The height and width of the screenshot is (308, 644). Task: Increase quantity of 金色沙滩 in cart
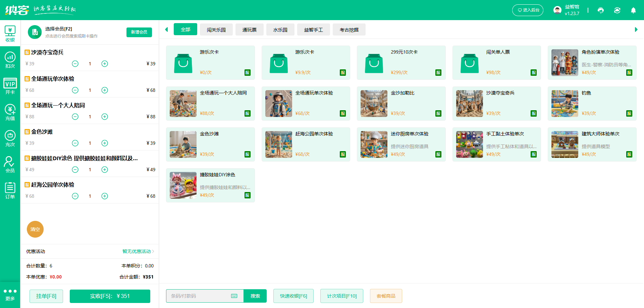(105, 143)
